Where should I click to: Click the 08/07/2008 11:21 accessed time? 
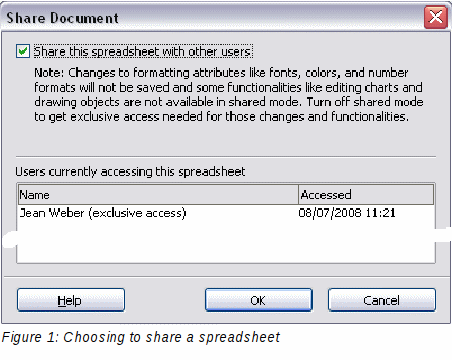click(x=347, y=213)
